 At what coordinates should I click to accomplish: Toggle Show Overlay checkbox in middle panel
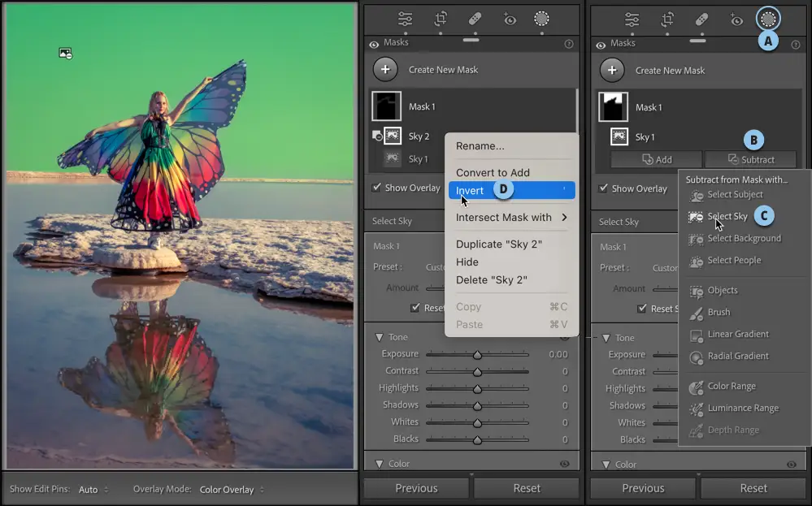376,188
